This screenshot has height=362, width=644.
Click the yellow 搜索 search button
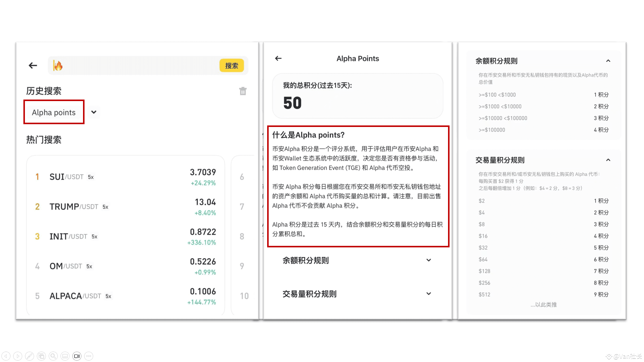pyautogui.click(x=232, y=65)
